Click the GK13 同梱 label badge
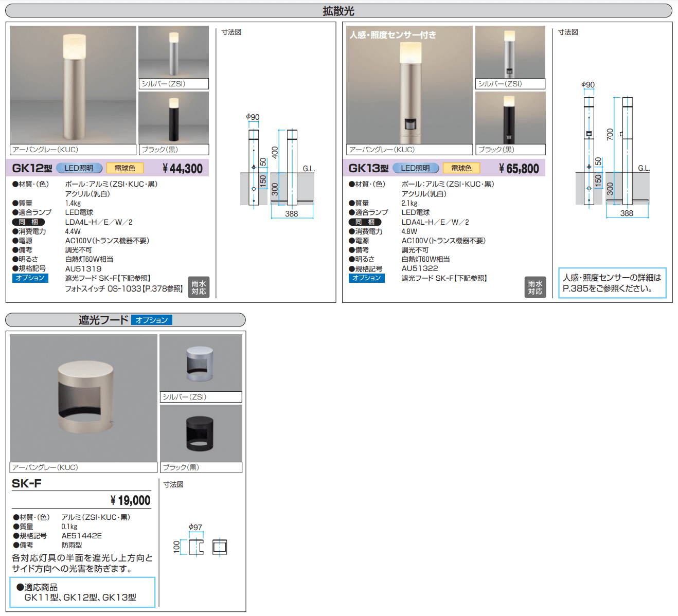Viewport: 678px width, 616px height. [x=365, y=222]
